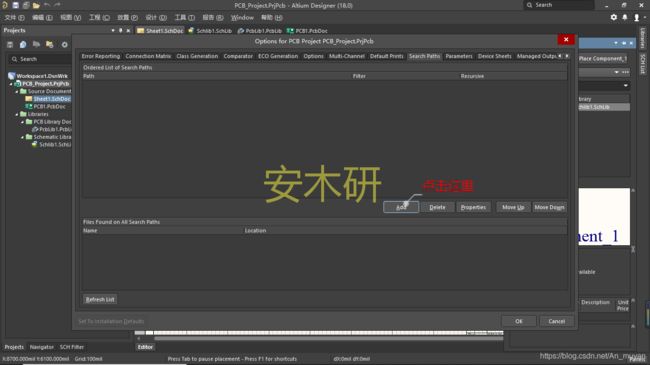Select PcbLib1.PcbLib in the project tree
This screenshot has width=650, height=365.
(x=55, y=129)
